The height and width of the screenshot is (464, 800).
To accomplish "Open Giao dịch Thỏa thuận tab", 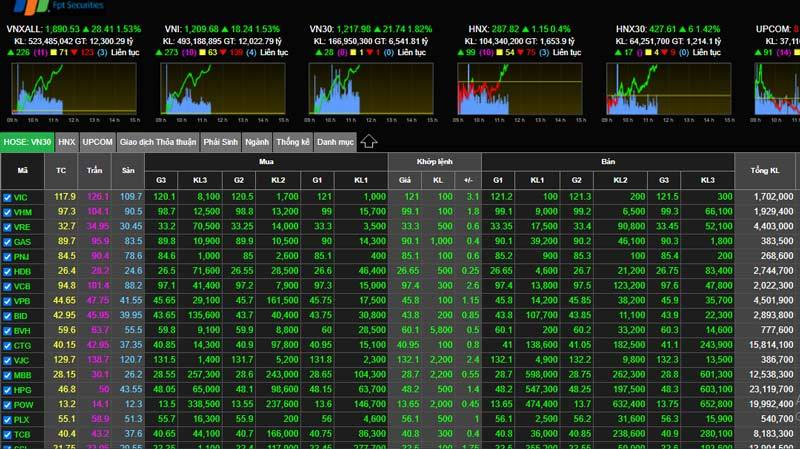I will [158, 142].
